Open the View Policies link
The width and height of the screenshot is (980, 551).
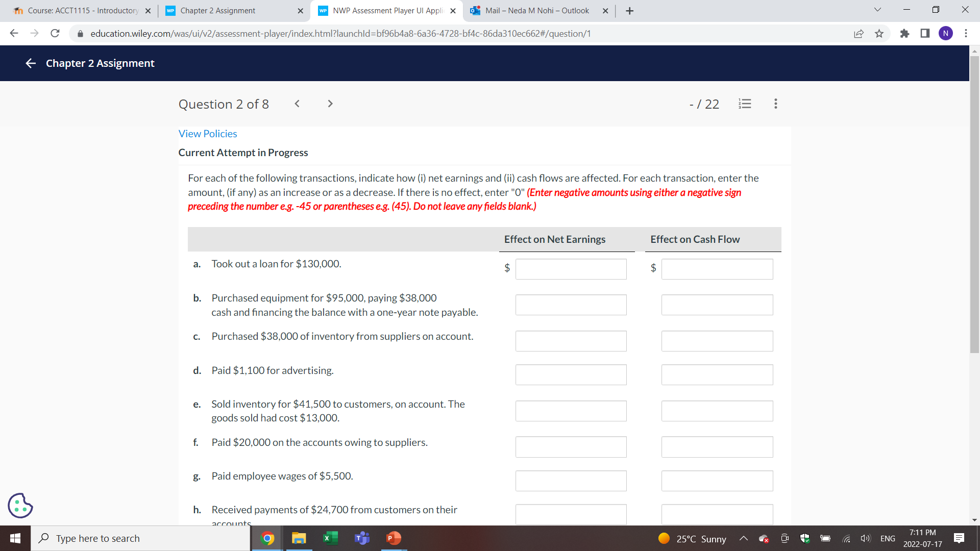pyautogui.click(x=207, y=134)
